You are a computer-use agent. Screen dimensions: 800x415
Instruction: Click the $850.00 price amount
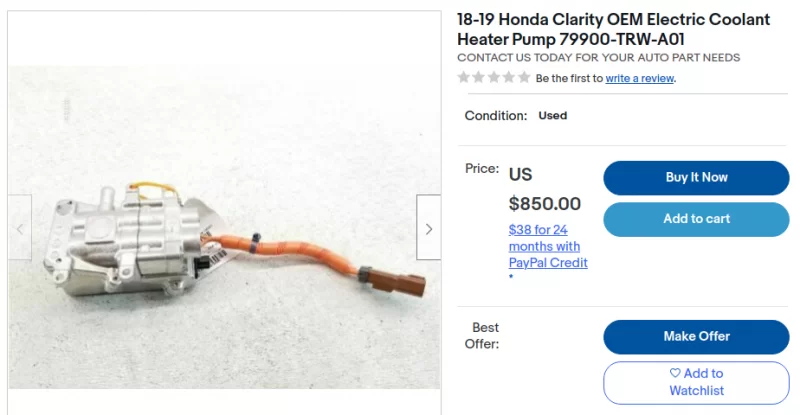pos(544,204)
